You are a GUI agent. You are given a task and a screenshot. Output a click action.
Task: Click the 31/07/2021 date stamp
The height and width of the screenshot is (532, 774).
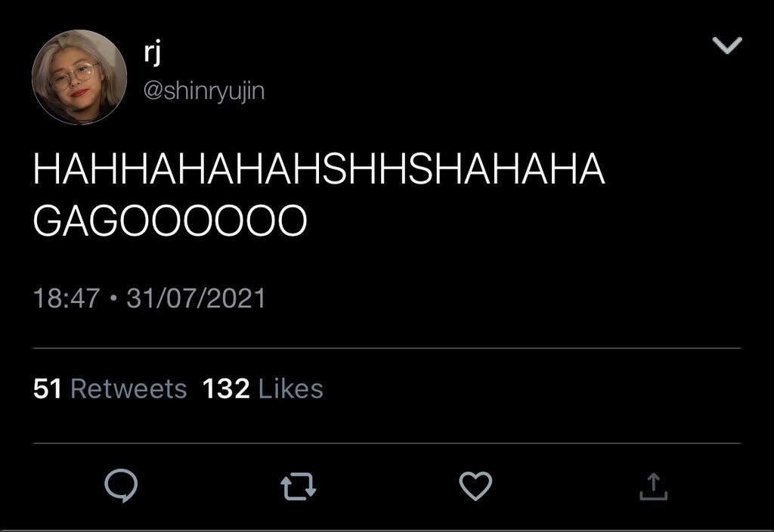click(196, 298)
